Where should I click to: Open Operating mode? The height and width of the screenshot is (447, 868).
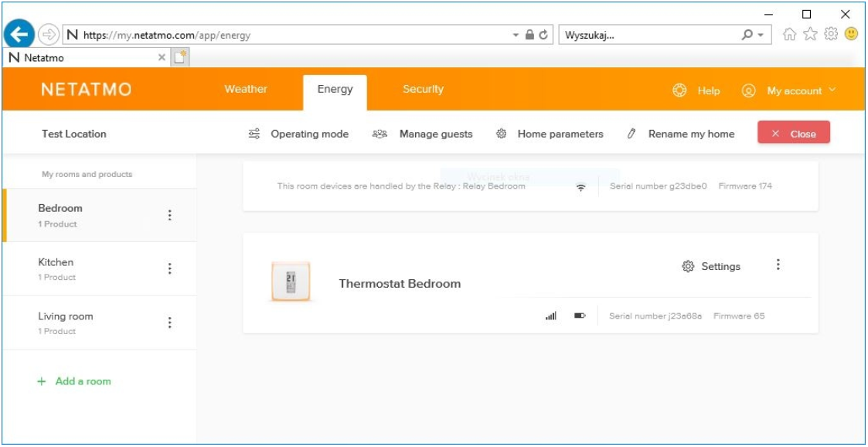309,134
